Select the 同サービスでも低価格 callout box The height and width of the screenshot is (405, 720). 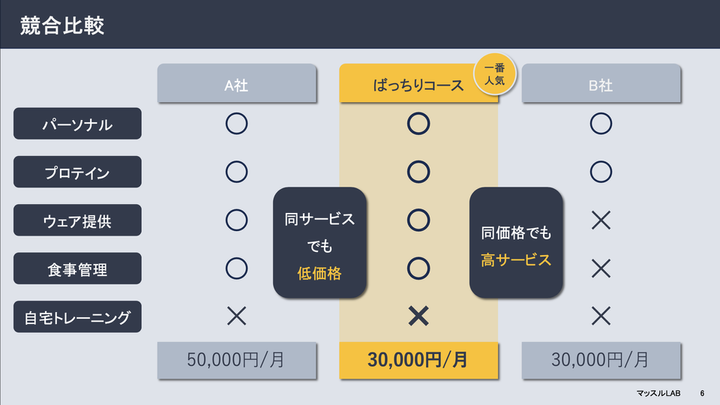(x=320, y=242)
